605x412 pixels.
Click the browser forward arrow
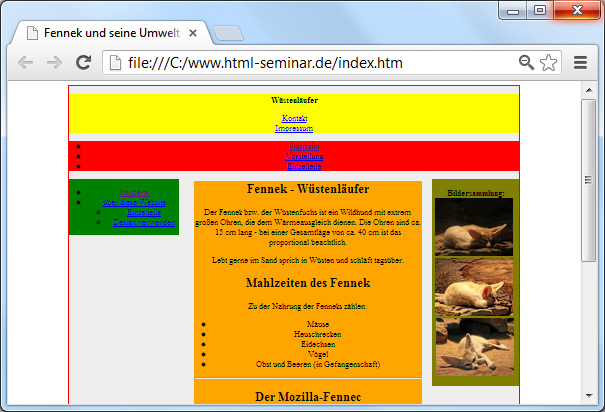click(x=54, y=62)
